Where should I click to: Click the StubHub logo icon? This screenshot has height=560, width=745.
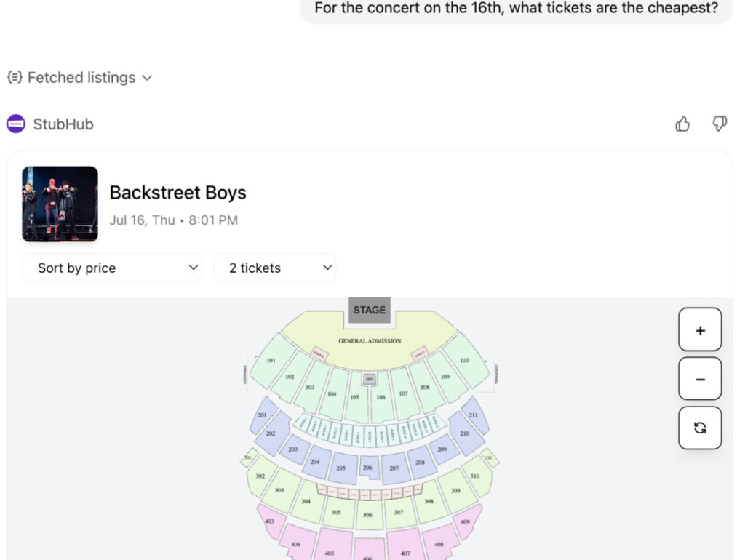(15, 124)
